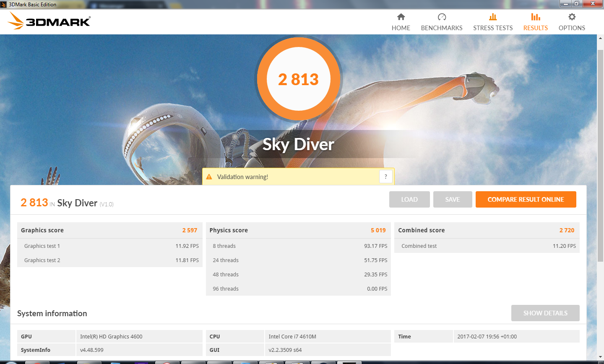Click the physics score value 5 019
This screenshot has height=364, width=604.
[x=378, y=230]
